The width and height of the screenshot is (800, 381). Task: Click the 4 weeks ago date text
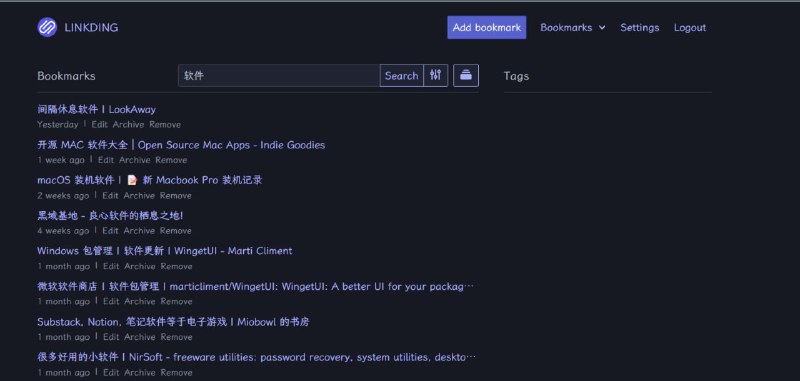63,231
